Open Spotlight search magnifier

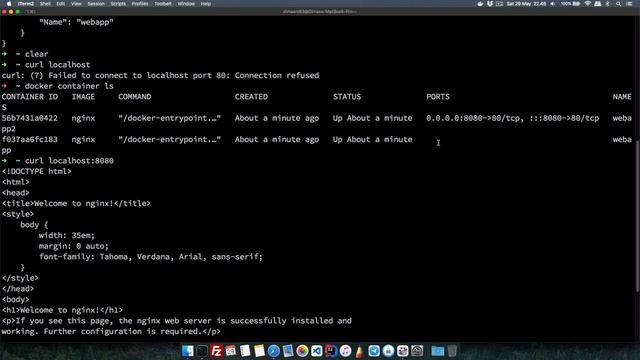[x=619, y=4]
